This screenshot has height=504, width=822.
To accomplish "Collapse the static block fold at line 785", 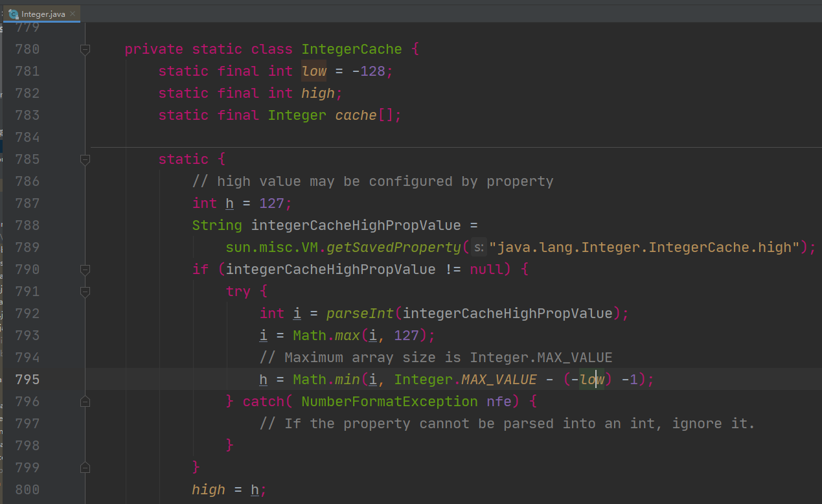I will pos(85,159).
